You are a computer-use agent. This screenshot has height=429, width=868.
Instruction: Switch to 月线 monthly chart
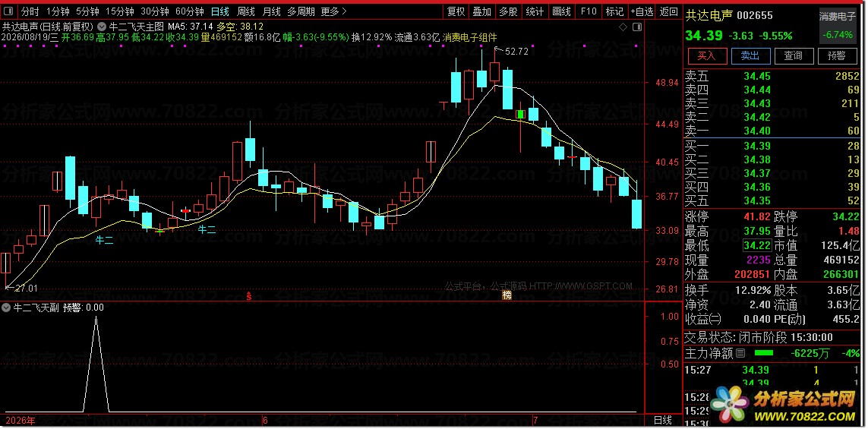pyautogui.click(x=272, y=11)
